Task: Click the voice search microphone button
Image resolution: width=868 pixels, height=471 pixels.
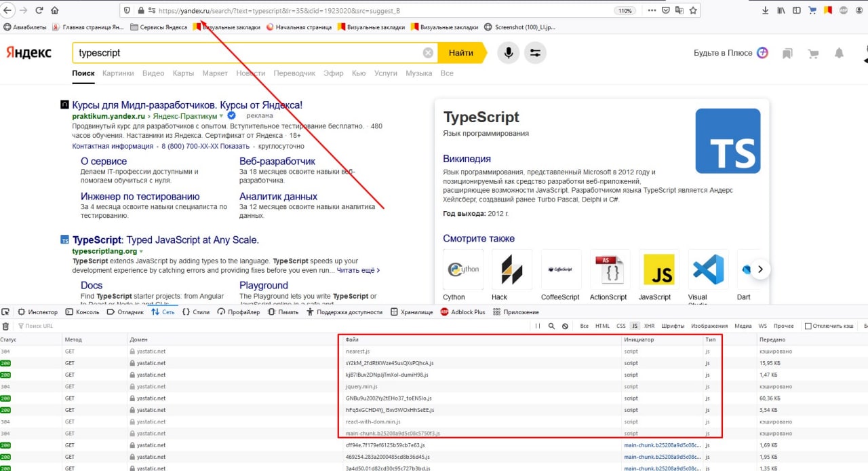Action: pos(508,53)
